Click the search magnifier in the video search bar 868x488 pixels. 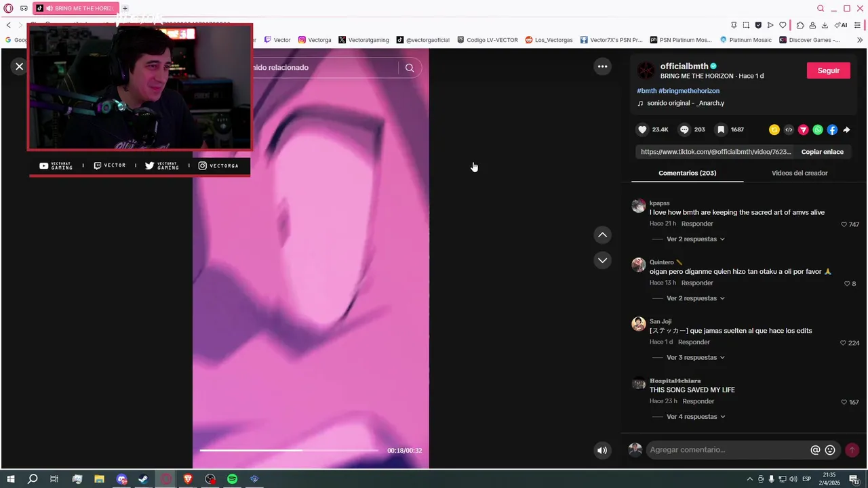(x=410, y=68)
